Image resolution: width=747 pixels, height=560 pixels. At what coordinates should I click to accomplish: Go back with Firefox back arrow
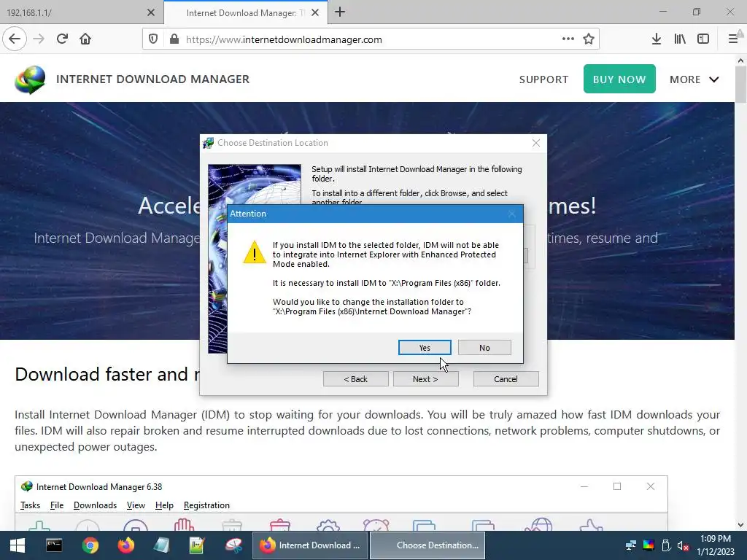[x=15, y=39]
